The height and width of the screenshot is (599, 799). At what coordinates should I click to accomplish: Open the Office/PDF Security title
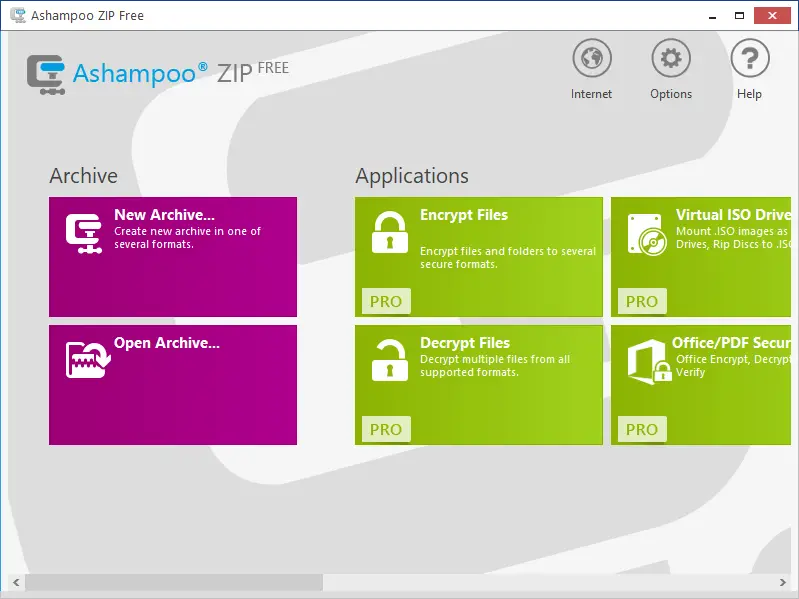point(731,343)
